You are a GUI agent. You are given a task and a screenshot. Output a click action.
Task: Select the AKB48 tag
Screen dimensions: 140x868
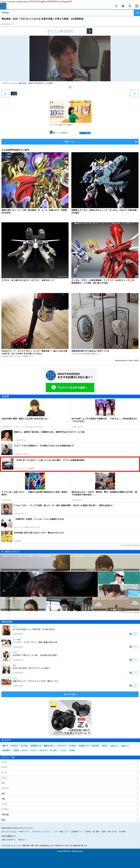105,746
